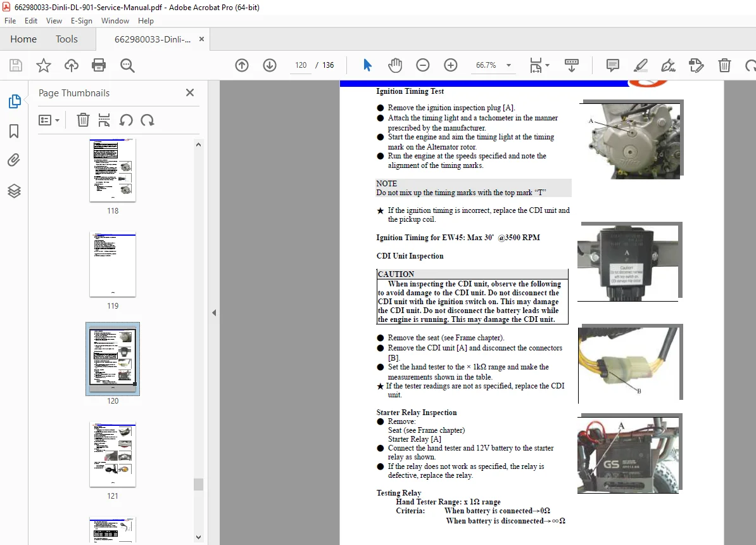Open the E-Sign menu

point(82,21)
